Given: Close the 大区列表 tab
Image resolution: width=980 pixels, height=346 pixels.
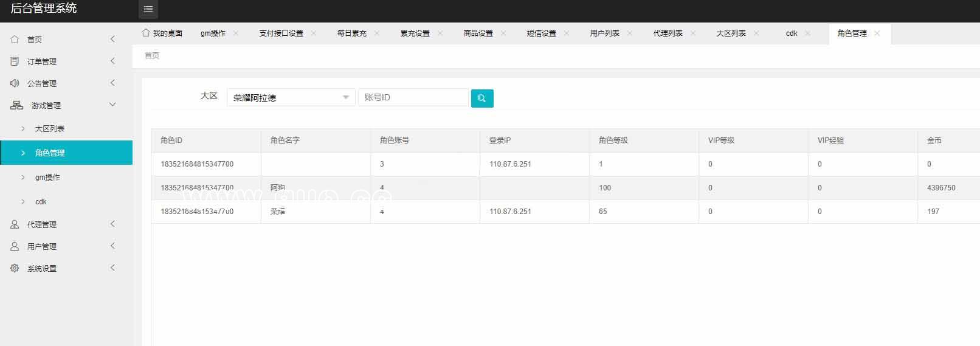Looking at the screenshot, I should (756, 33).
